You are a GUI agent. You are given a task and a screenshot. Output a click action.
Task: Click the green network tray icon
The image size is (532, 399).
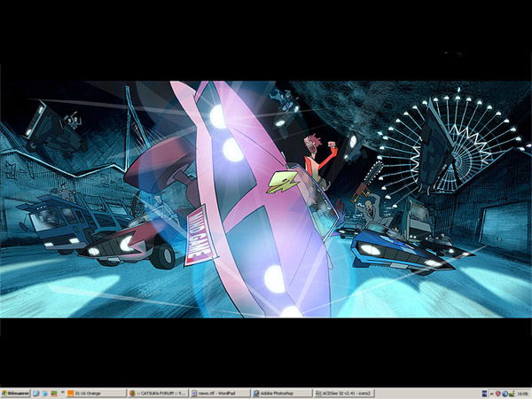pyautogui.click(x=512, y=394)
